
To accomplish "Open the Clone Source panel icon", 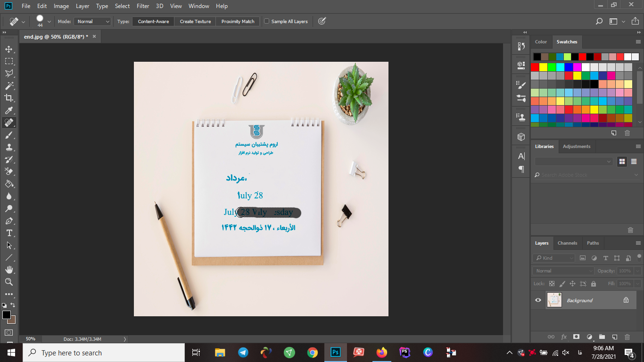I will [521, 117].
